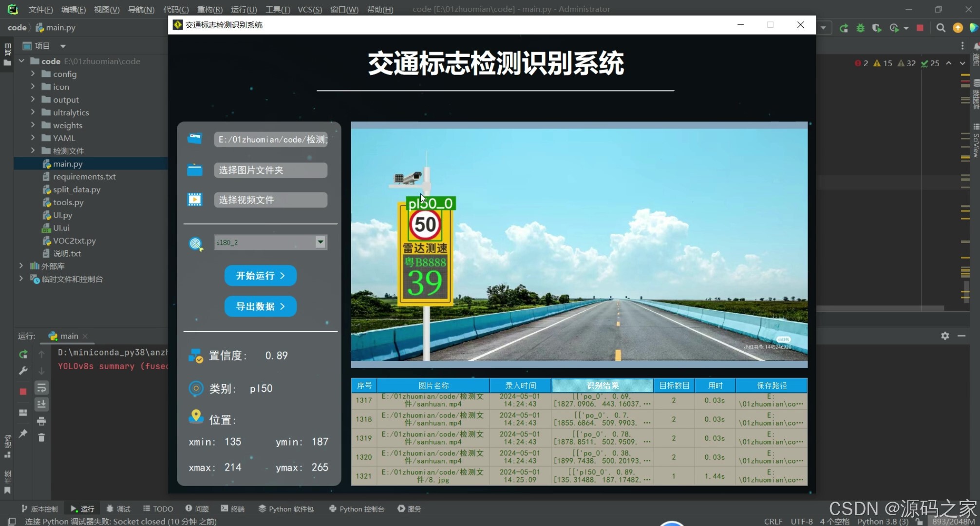Print console output via the printer icon
This screenshot has height=526, width=980.
tap(41, 421)
